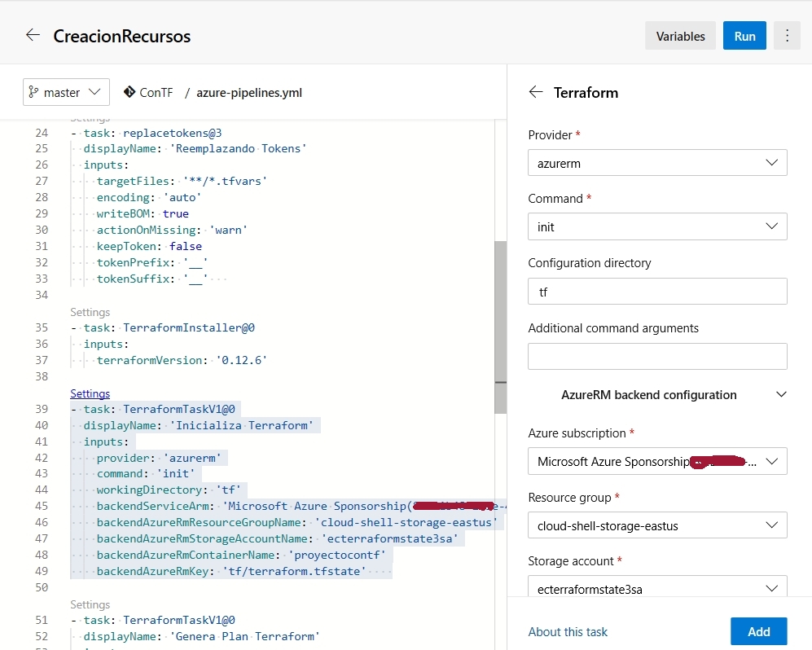The image size is (812, 650).
Task: Open the Provider dropdown showing azurerm
Action: click(657, 163)
